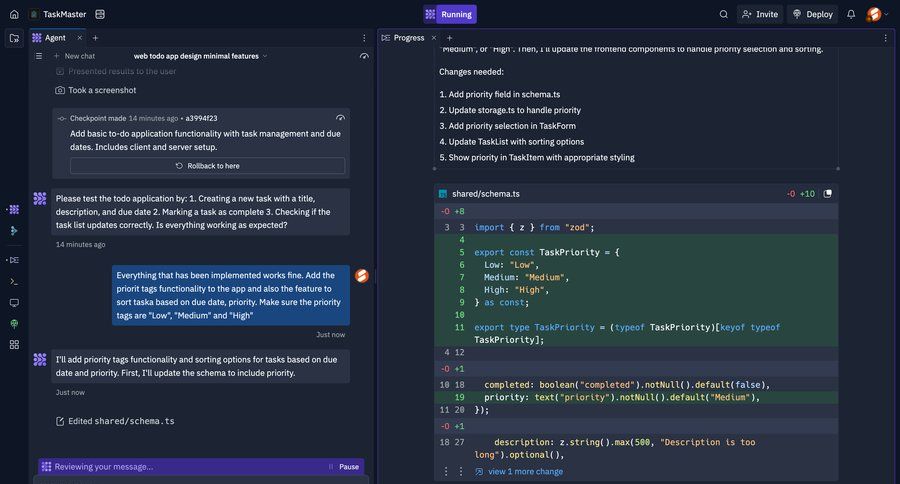Click the shared/schema.ts file header
The image size is (900, 484).
pos(636,194)
